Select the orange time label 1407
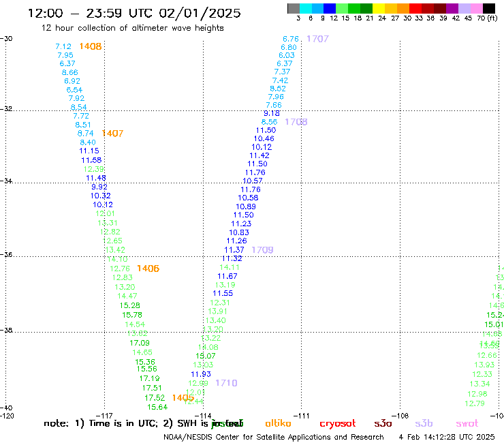Viewport: 504px width, 443px height. [112, 133]
